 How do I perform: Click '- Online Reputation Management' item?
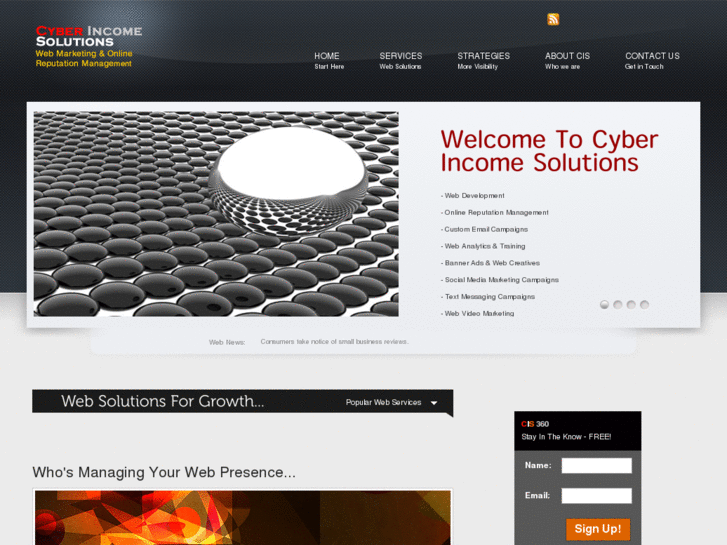[494, 212]
